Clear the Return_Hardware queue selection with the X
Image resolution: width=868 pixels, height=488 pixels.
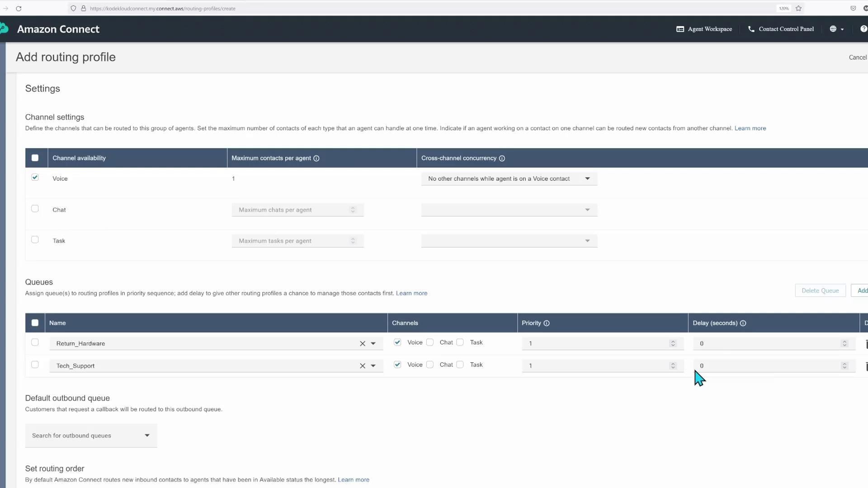click(362, 343)
